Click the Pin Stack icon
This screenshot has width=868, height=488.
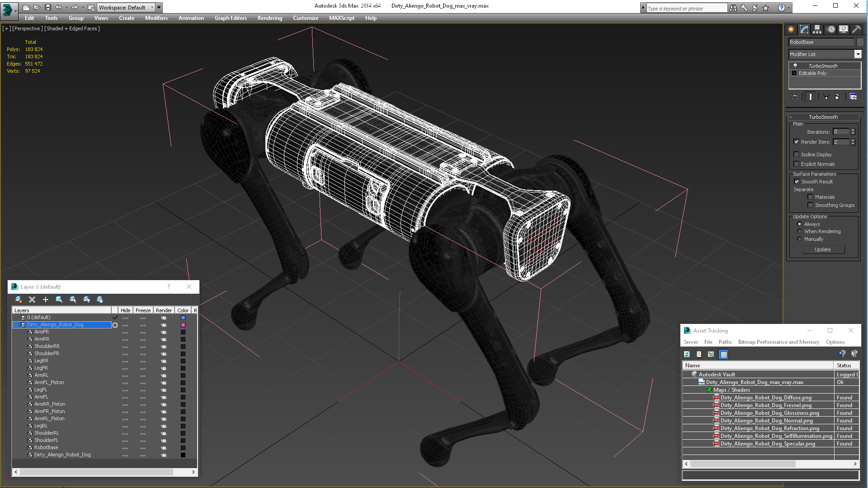(x=795, y=97)
